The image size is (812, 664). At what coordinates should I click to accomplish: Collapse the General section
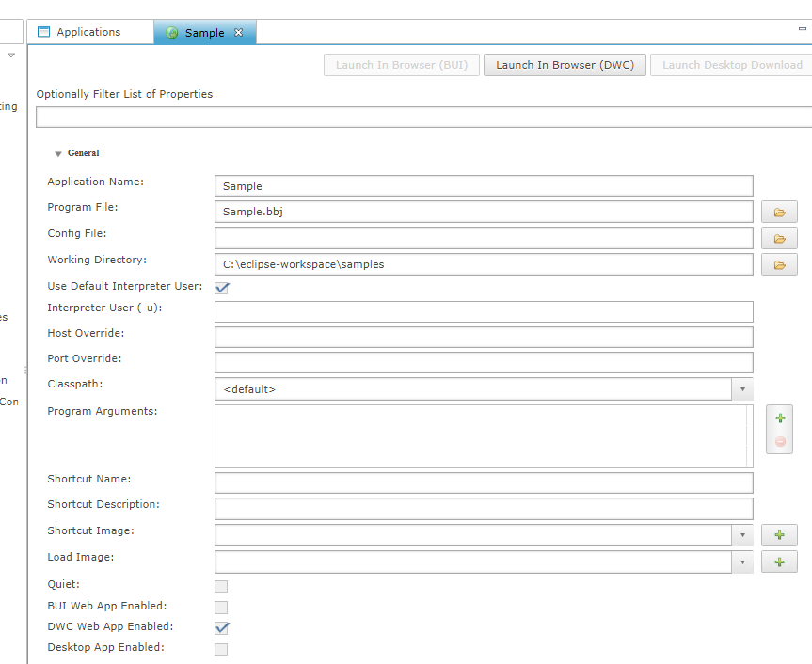[58, 153]
